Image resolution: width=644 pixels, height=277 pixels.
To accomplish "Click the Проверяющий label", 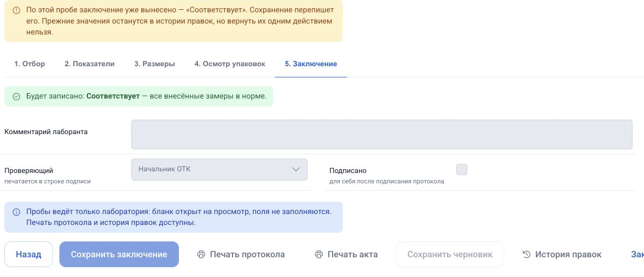I will [29, 171].
